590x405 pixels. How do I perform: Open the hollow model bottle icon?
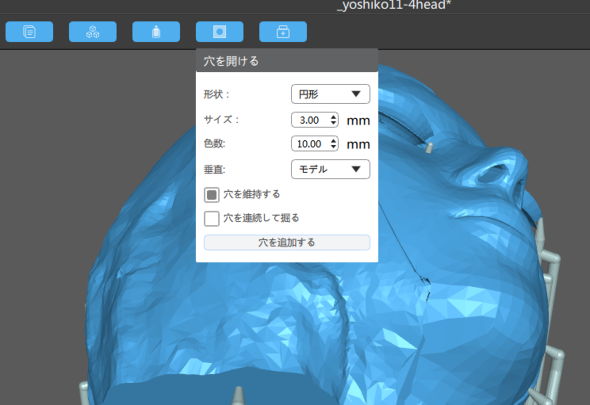click(156, 32)
